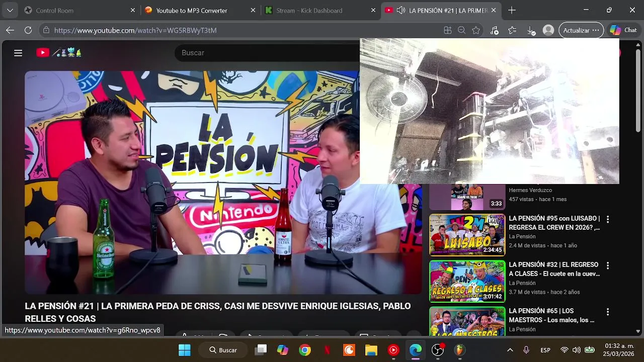Open LA PENSIÓN #32 EL REGRESO title
Screen dimensions: 644x362
[x=554, y=269]
